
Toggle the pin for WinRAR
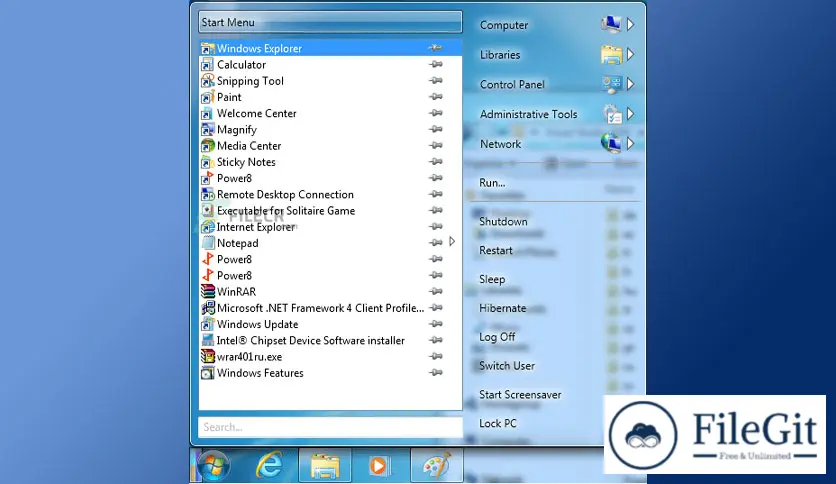click(x=436, y=292)
